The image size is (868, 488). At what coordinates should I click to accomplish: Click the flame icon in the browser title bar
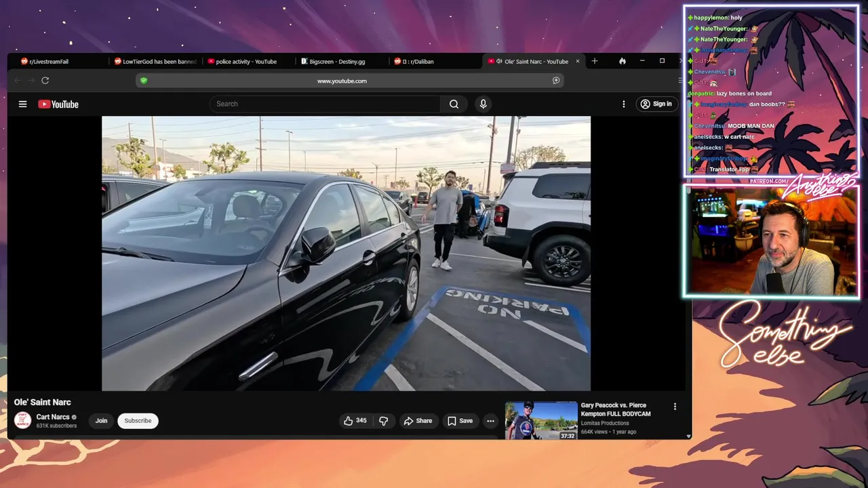[623, 61]
